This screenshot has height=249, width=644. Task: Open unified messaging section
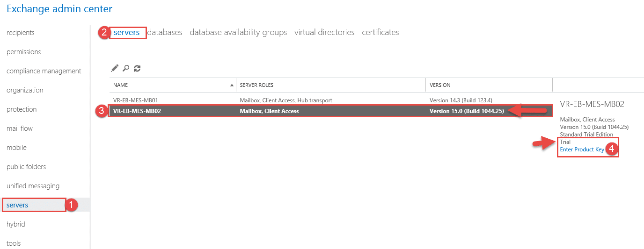coord(33,186)
